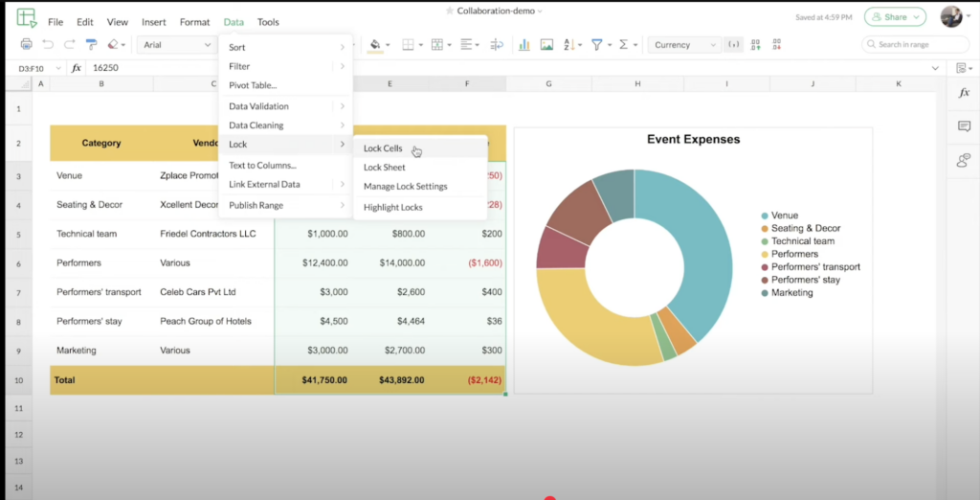Open the Sort toolbar dropdown arrow
This screenshot has width=980, height=500.
tap(581, 45)
